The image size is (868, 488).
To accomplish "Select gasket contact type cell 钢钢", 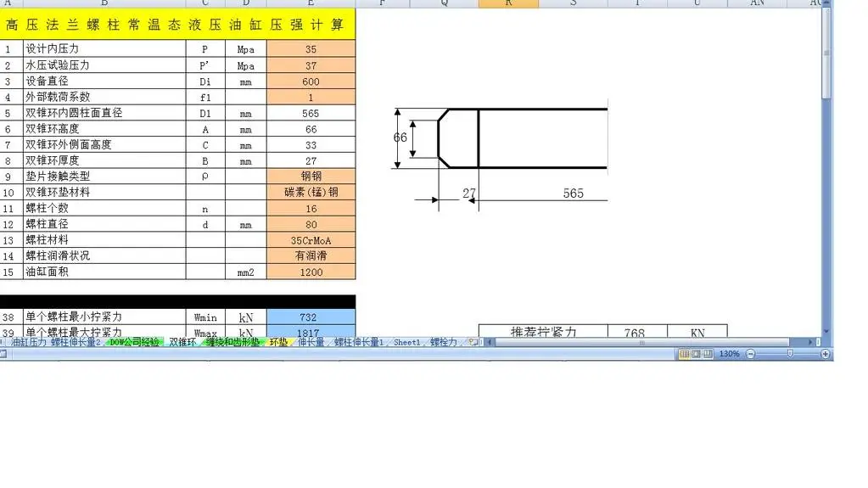I will click(x=311, y=177).
